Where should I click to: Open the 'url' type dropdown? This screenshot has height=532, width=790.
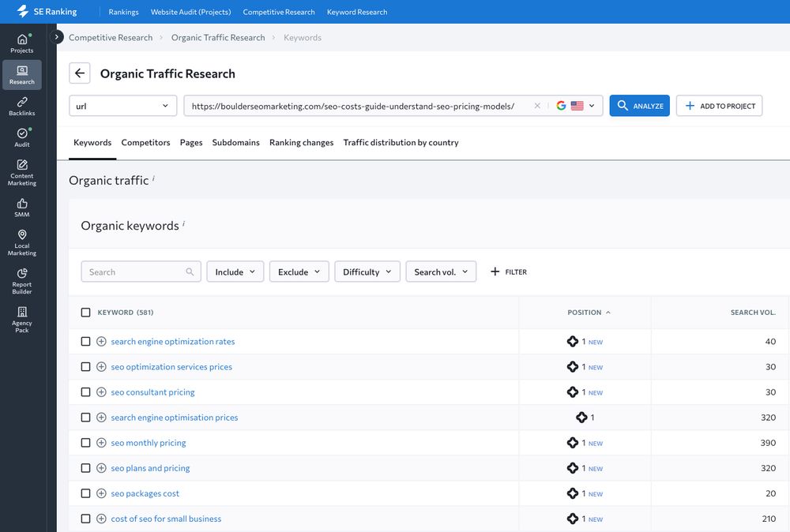122,106
